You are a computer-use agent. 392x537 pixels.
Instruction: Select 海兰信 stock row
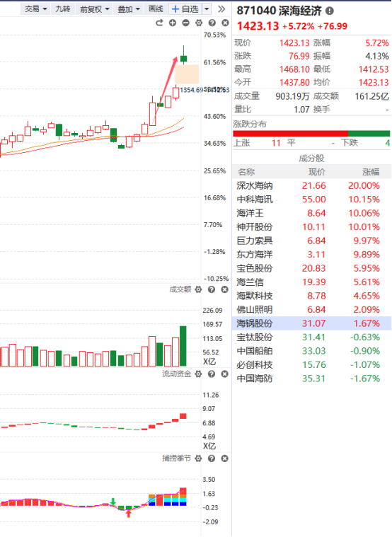coord(311,282)
